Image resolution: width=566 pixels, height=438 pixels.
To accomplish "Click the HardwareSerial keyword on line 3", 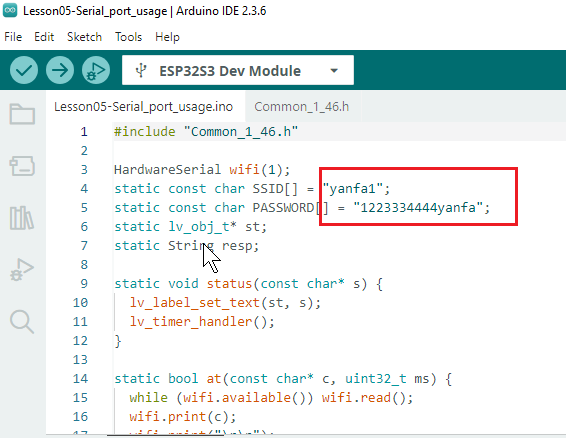I will (x=167, y=169).
